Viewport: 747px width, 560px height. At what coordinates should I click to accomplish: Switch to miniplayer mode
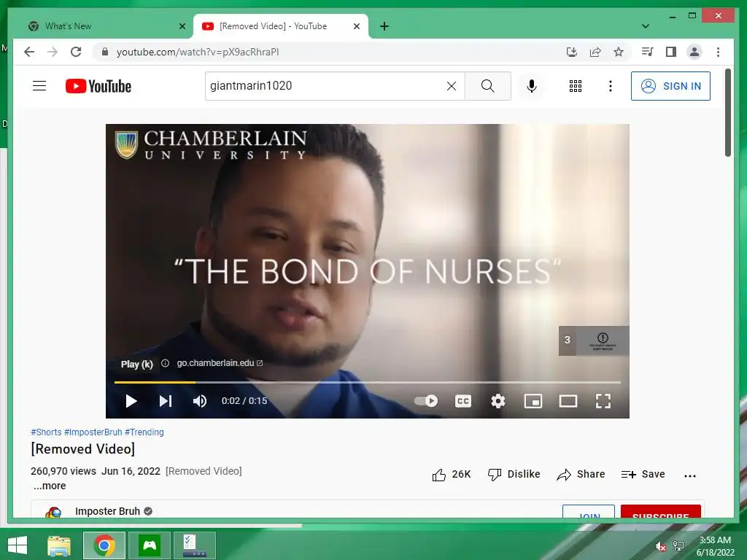click(x=533, y=401)
